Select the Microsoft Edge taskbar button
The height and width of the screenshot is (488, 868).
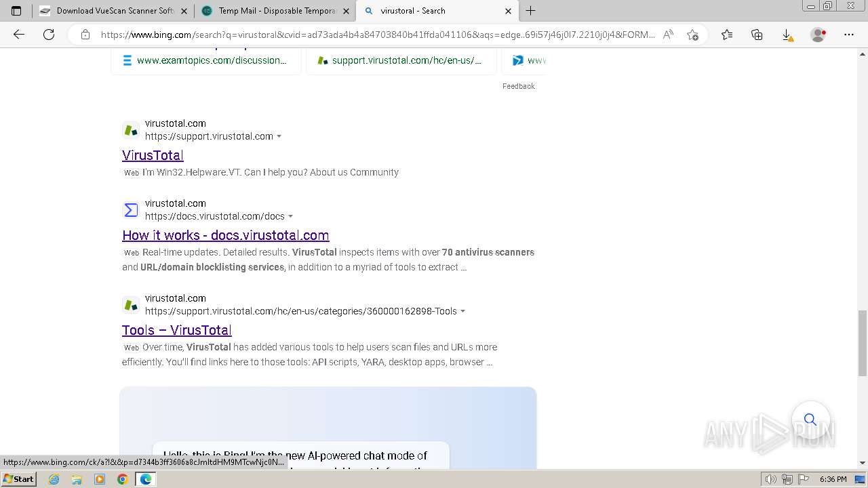(145, 479)
